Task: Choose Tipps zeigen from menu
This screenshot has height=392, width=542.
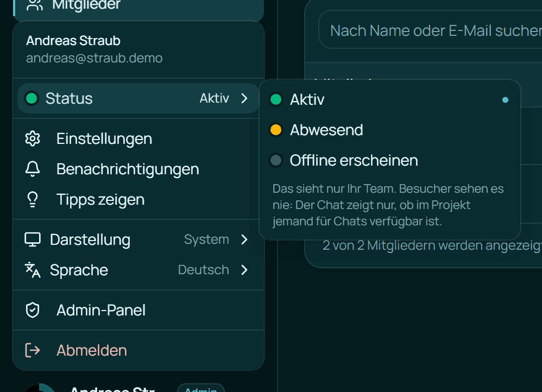Action: tap(138, 199)
